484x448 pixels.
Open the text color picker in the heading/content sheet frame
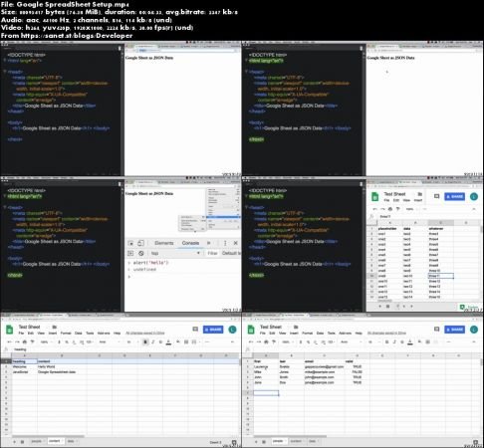tap(168, 341)
